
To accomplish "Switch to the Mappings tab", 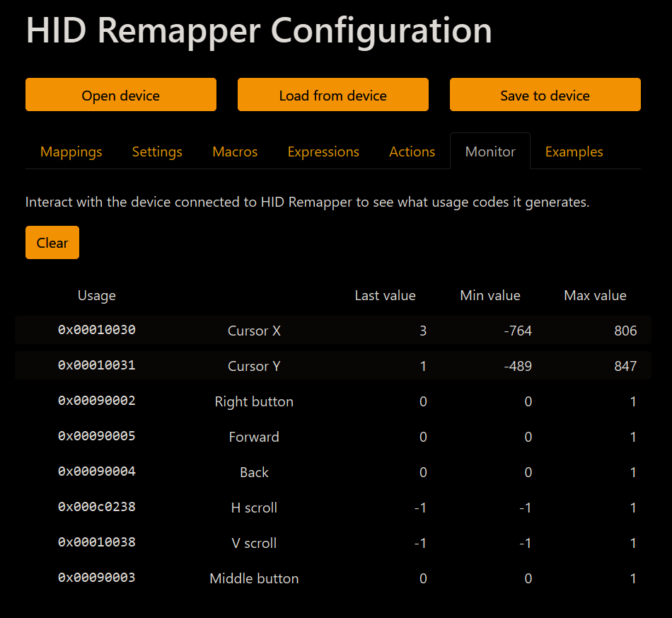I will pos(71,151).
